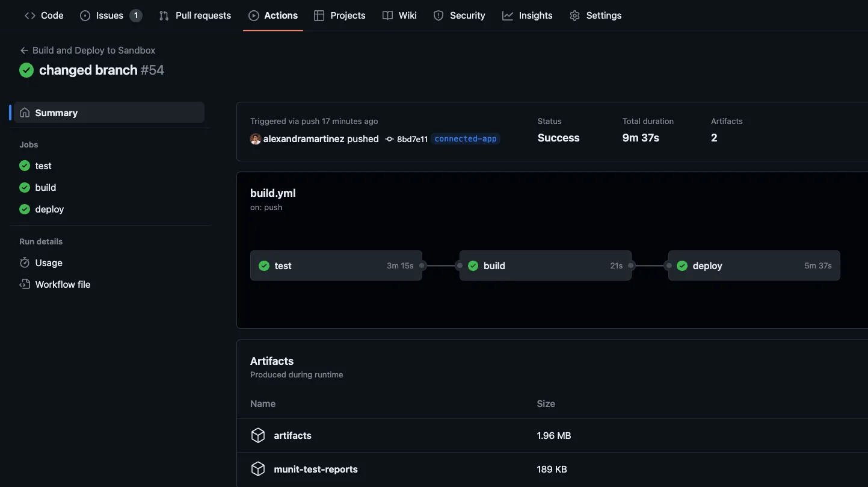
Task: Open the deploy node in workflow graph
Action: point(754,265)
